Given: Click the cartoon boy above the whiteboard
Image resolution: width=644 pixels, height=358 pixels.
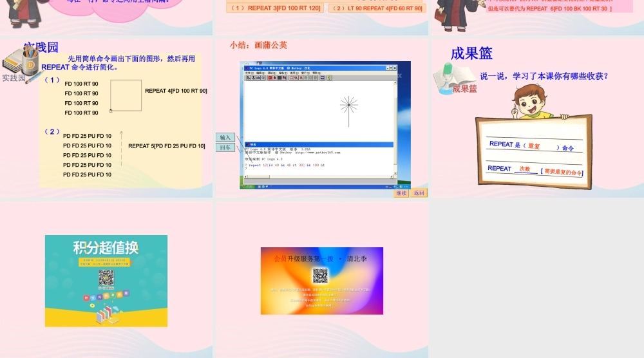Looking at the screenshot, I should pos(532,102).
